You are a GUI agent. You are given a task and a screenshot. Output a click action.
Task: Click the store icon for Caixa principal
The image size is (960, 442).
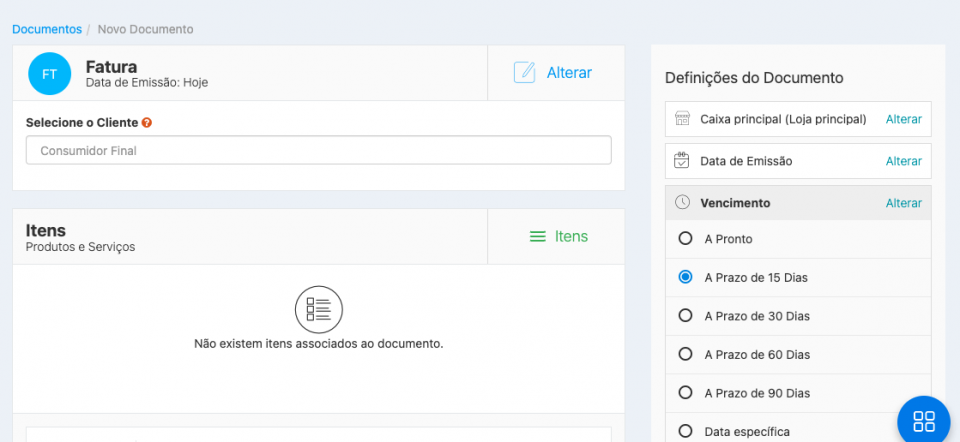(682, 119)
